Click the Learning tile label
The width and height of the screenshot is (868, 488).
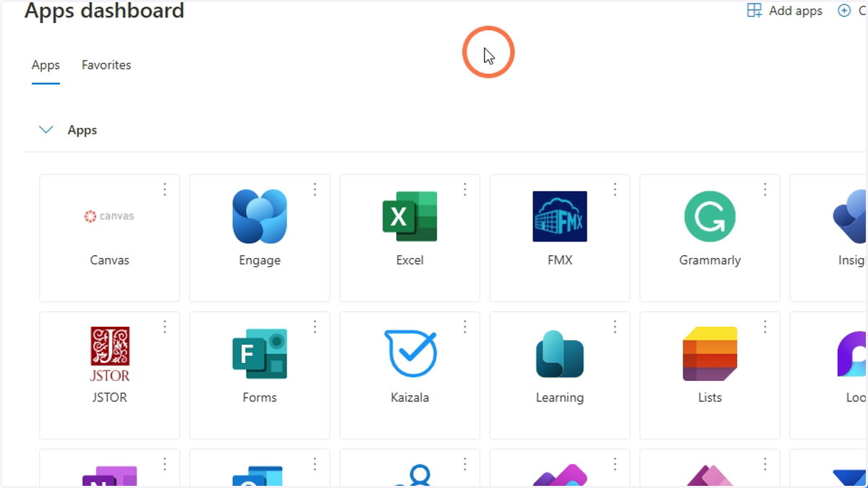(560, 398)
